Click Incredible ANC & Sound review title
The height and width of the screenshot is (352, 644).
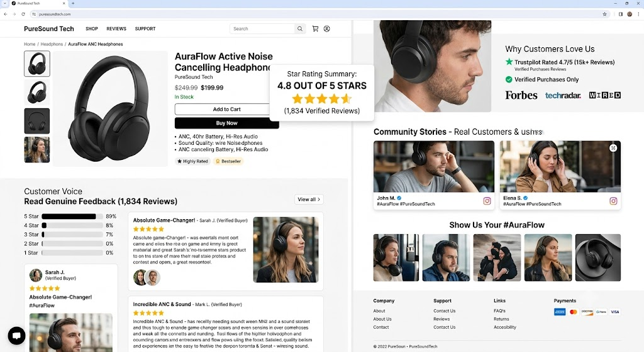pyautogui.click(x=162, y=304)
